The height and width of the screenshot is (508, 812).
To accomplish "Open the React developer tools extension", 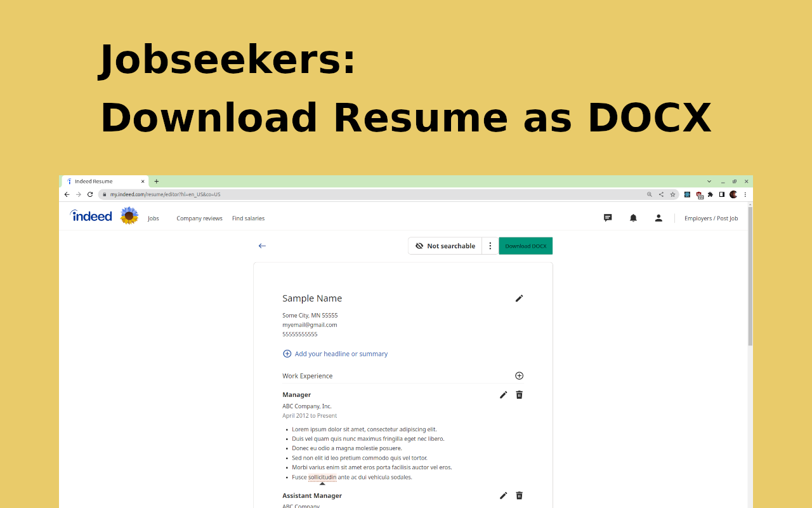I will (687, 194).
